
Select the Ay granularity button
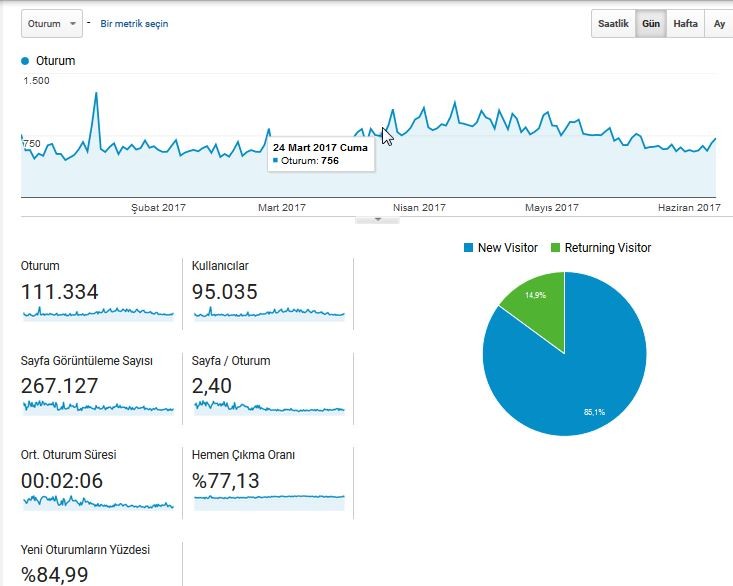pos(719,23)
